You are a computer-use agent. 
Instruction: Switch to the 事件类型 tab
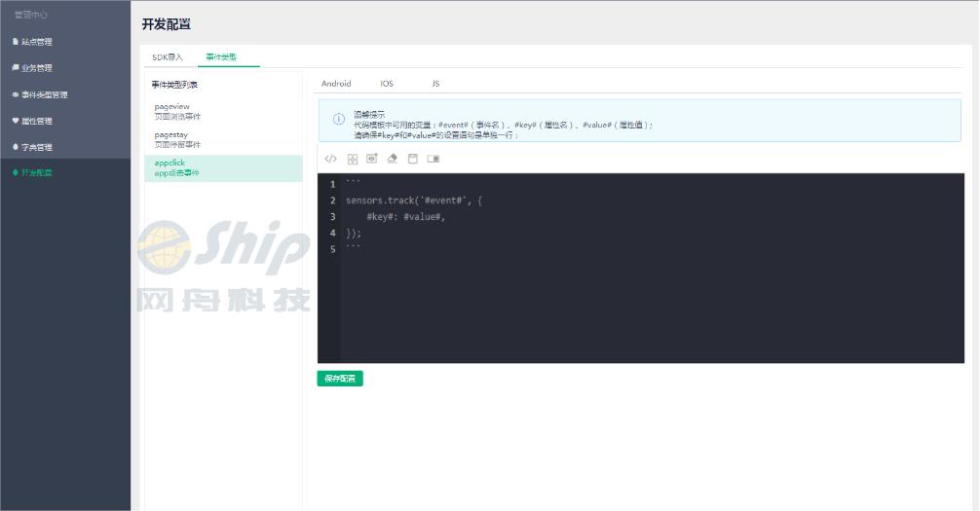(221, 56)
